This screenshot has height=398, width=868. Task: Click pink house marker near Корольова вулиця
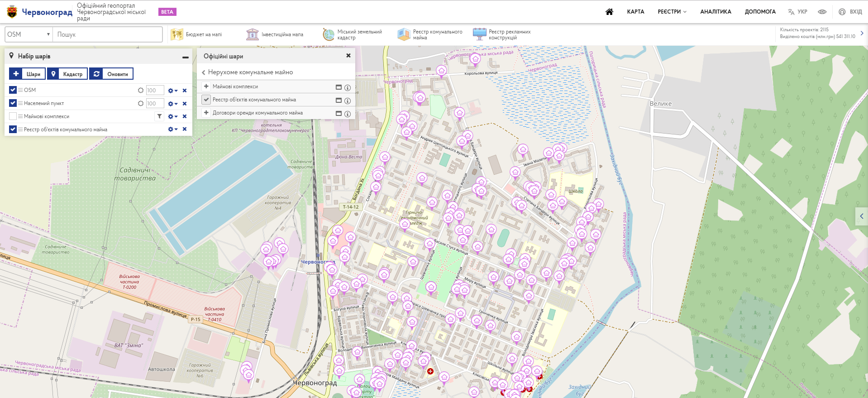(441, 71)
